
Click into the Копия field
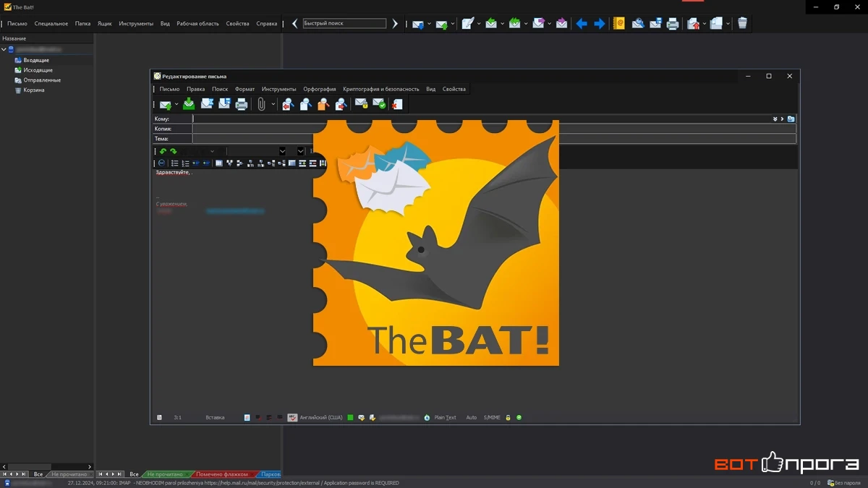[494, 129]
